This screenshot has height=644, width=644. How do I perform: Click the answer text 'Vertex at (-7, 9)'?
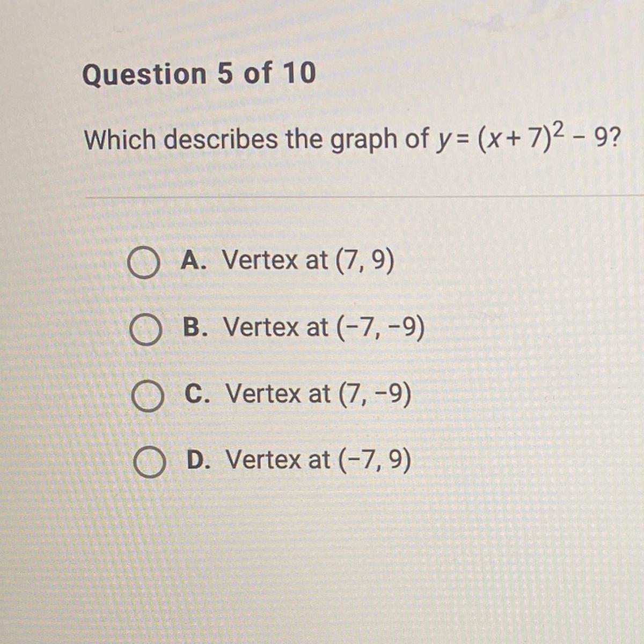[318, 459]
